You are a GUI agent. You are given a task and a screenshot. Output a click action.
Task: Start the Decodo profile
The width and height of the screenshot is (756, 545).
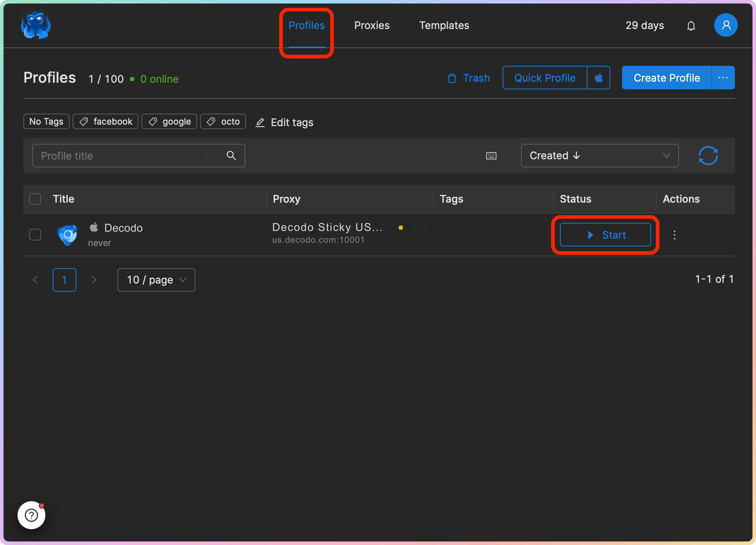[x=605, y=235]
